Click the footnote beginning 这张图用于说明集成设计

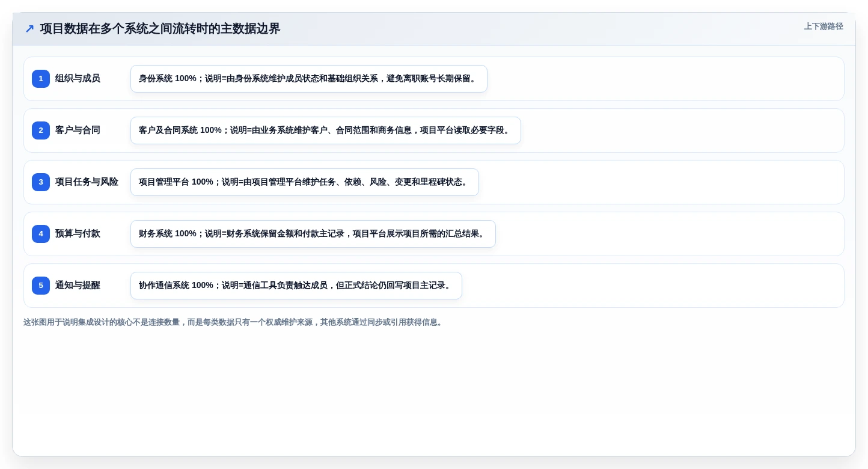click(234, 322)
